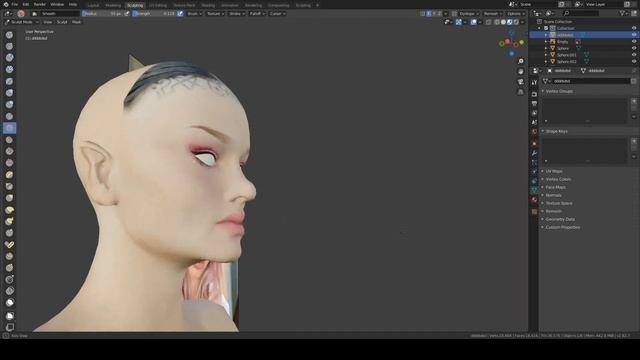Select the Crease sculpt brush
Screen dimensions: 640x360
click(9, 116)
